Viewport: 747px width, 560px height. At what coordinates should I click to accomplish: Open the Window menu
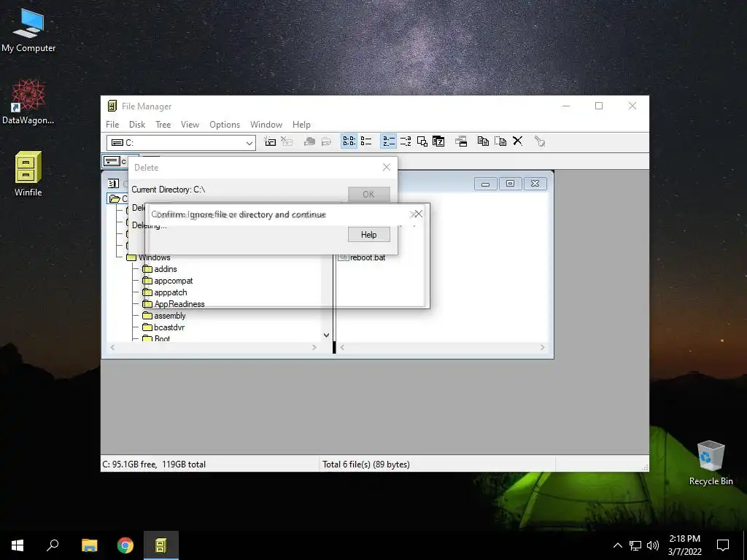point(266,124)
